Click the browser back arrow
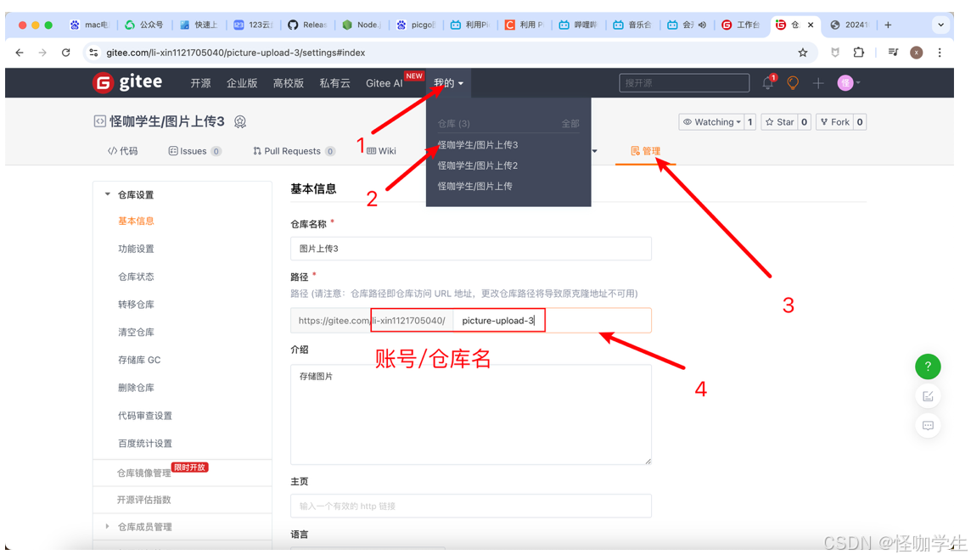 point(20,53)
